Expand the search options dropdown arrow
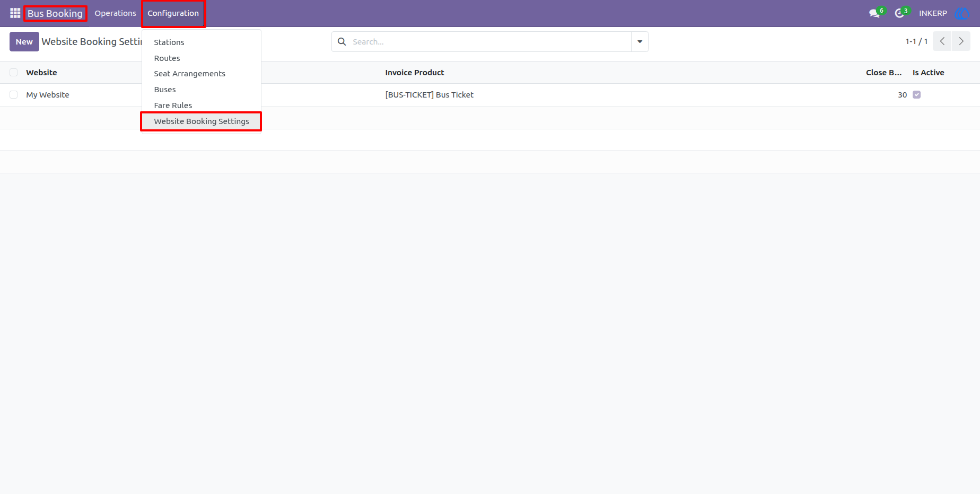 640,41
